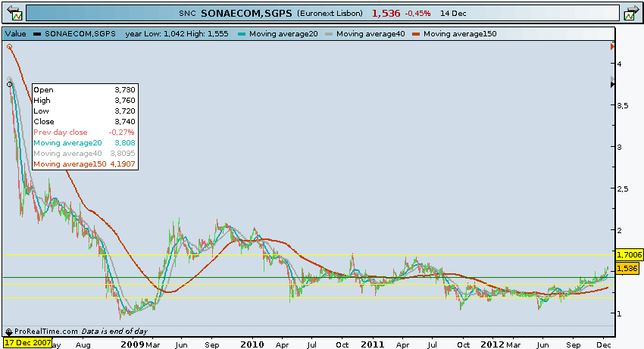Viewport: 644px width, 349px height.
Task: Click the 17 Dec 2007 date marker
Action: click(28, 342)
